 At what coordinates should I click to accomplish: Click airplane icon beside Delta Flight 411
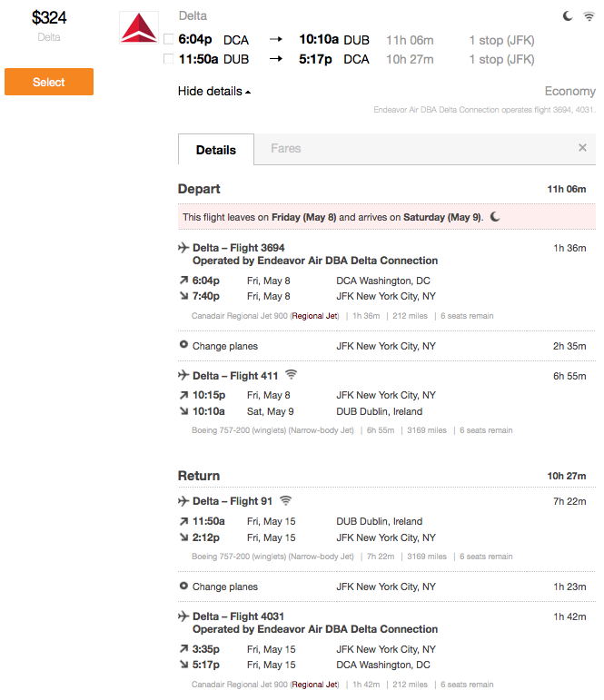(x=183, y=375)
